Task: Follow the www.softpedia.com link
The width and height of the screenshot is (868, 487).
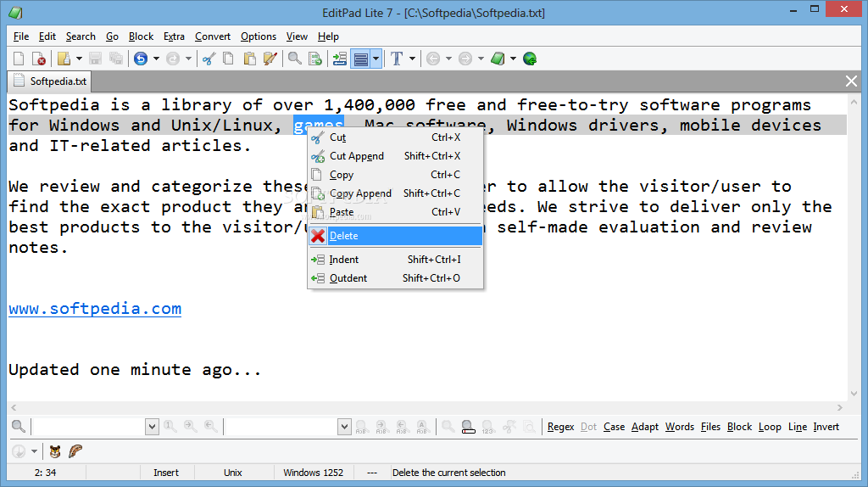Action: [95, 309]
